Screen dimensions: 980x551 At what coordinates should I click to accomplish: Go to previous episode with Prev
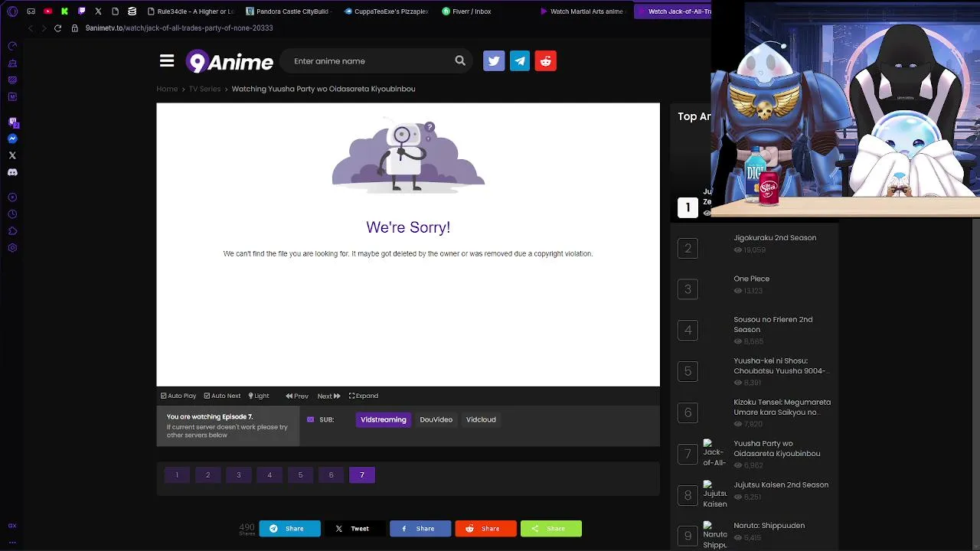coord(297,396)
